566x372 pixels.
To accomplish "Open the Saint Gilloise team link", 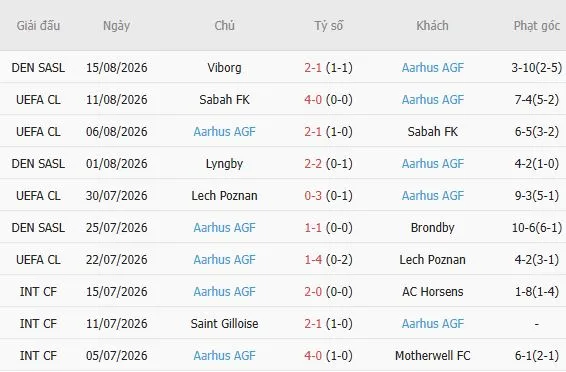I will (x=224, y=324).
